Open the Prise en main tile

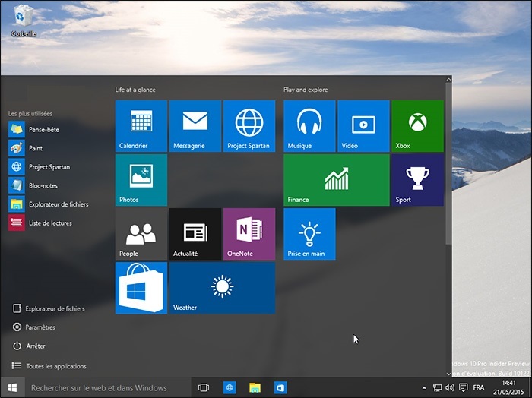pos(309,234)
